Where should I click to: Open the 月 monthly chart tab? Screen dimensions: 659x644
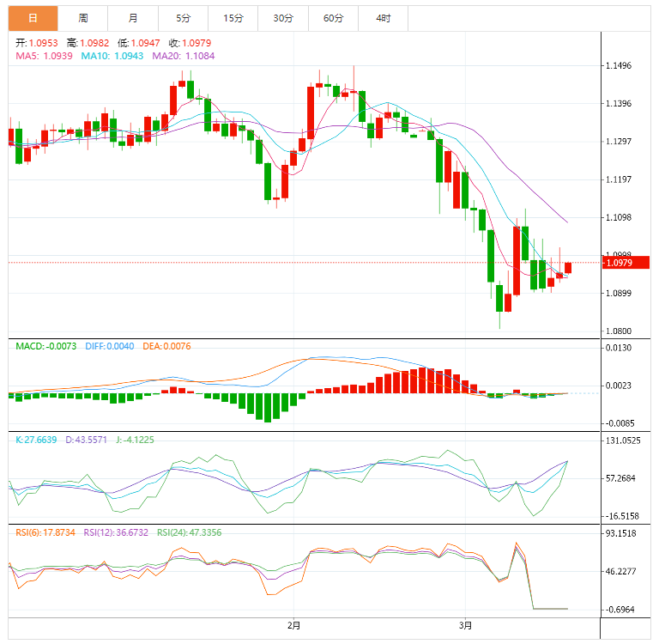(132, 18)
